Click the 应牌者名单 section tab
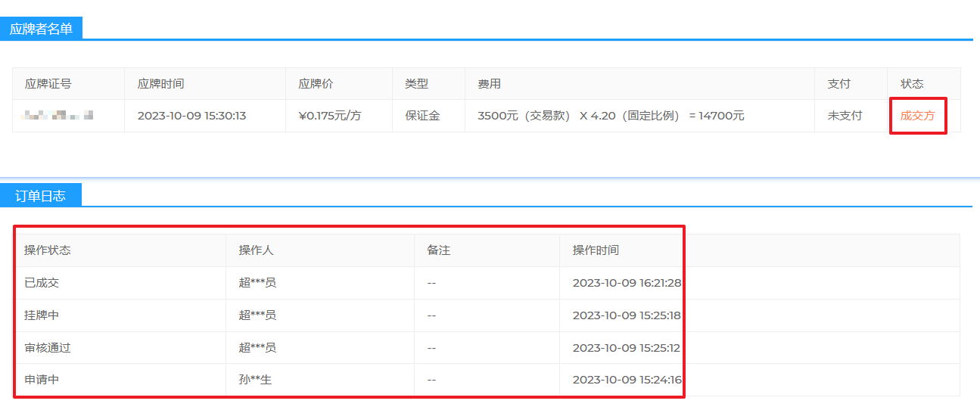Screen dimensions: 980x410 [41, 29]
